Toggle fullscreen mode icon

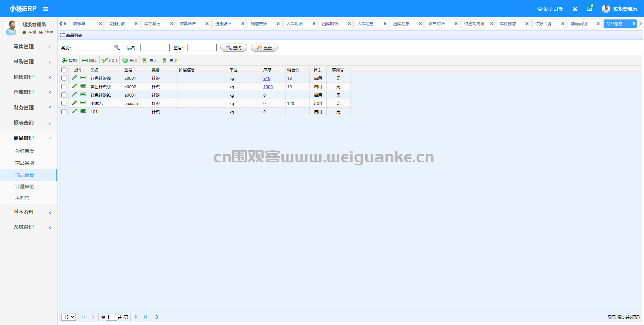click(x=575, y=9)
